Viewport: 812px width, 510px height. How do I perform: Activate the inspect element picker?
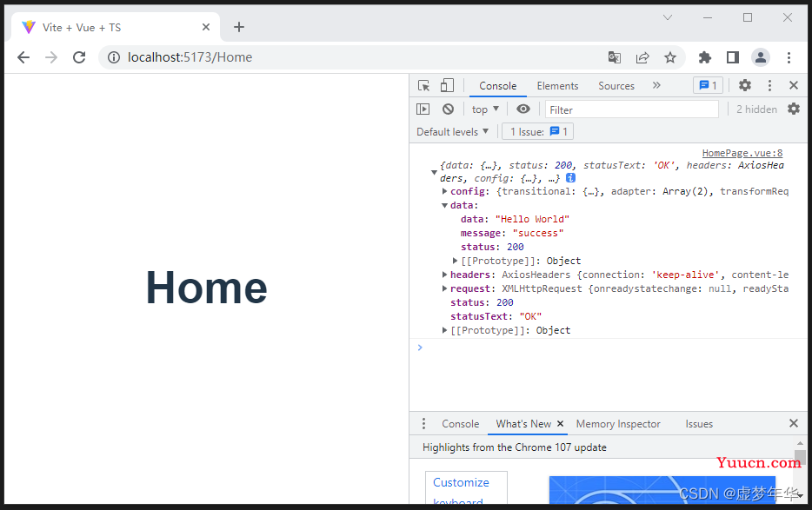tap(424, 85)
